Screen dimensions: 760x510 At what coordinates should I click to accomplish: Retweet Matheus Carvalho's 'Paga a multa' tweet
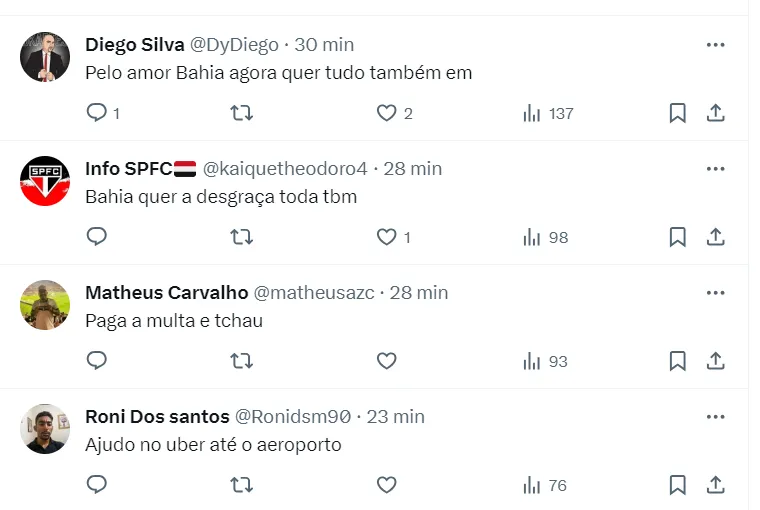coord(241,361)
